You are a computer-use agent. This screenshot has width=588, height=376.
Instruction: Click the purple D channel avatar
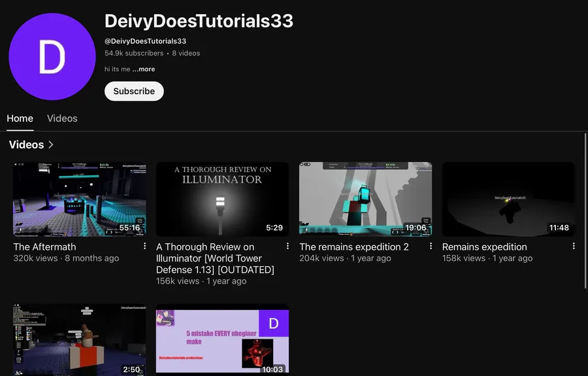coord(52,57)
